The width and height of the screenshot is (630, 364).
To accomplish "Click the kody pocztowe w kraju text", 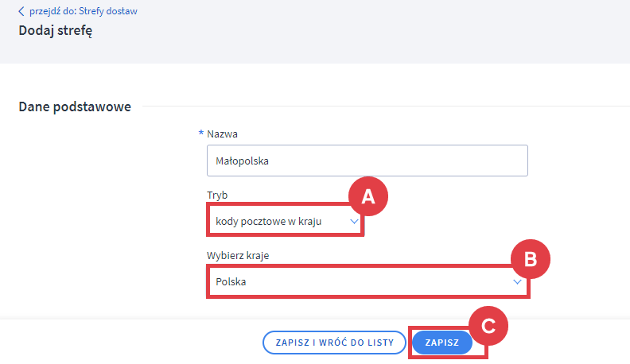I will (268, 222).
